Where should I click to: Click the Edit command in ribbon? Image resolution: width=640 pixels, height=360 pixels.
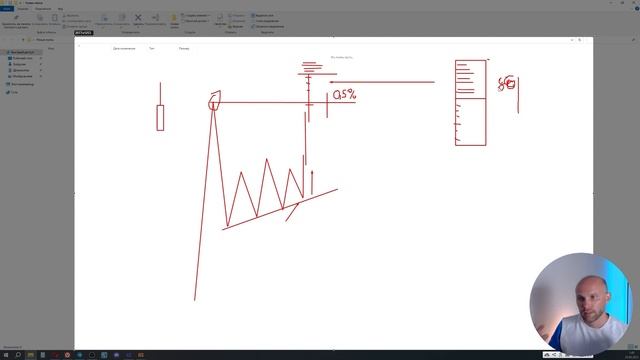coord(237,21)
